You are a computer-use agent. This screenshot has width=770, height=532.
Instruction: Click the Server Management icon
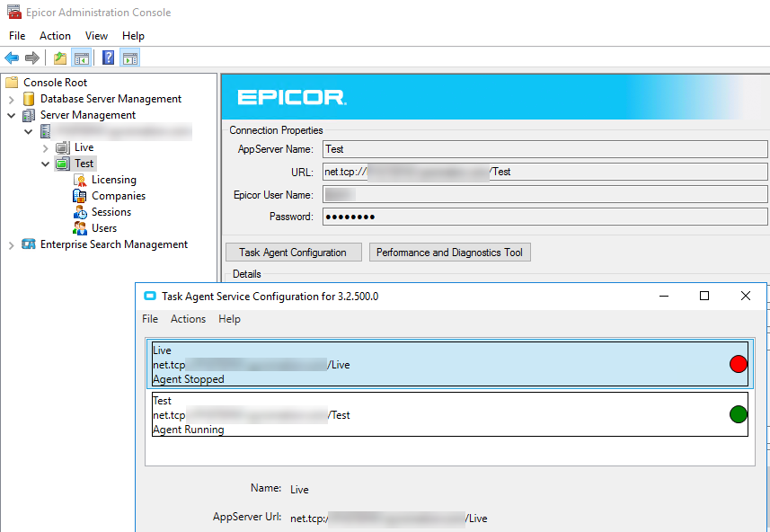[x=29, y=115]
